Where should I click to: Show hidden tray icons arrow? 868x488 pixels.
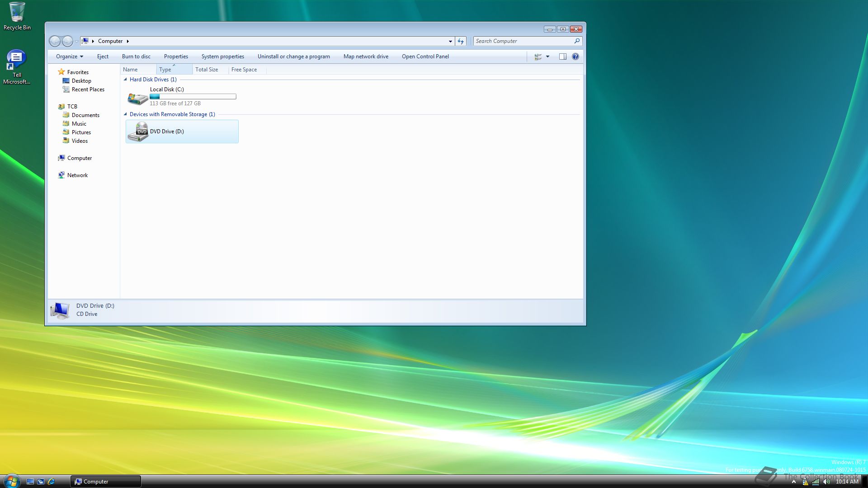(793, 482)
